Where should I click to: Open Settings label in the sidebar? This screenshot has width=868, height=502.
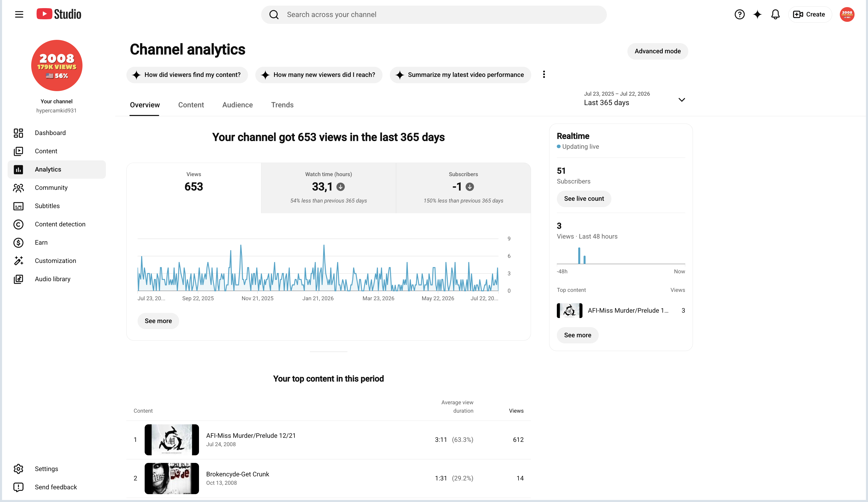tap(46, 469)
